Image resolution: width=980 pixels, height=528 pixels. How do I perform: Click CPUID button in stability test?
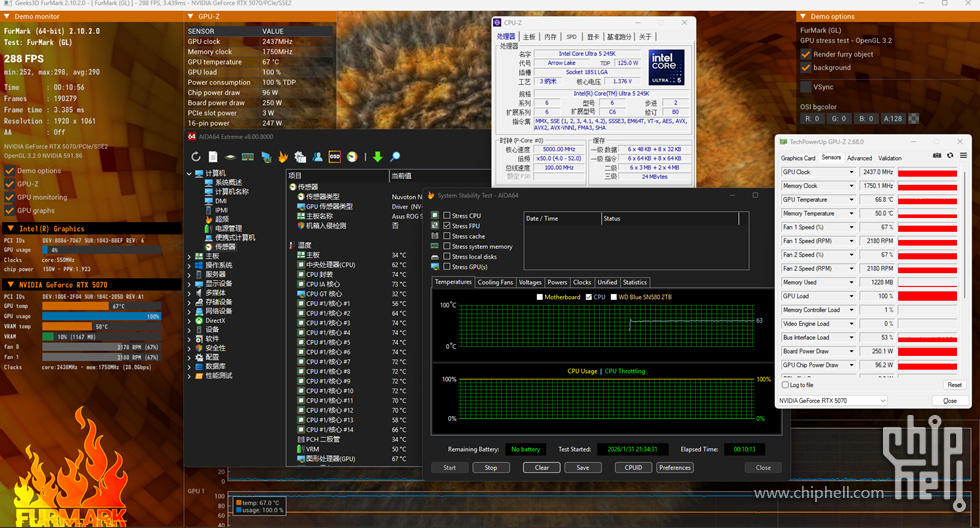tap(633, 467)
